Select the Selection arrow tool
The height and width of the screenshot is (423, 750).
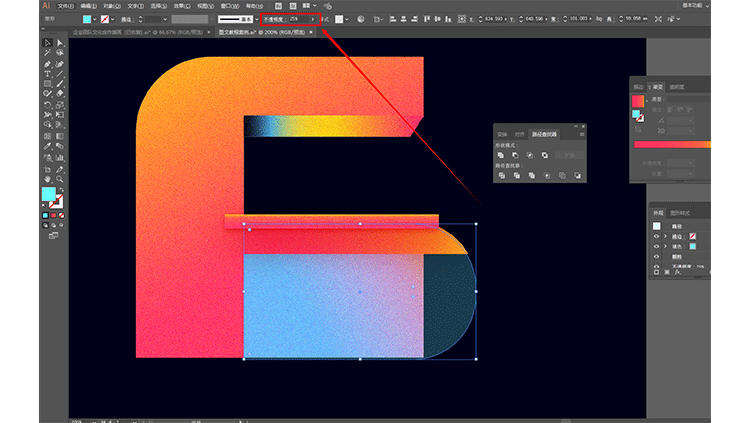click(47, 43)
